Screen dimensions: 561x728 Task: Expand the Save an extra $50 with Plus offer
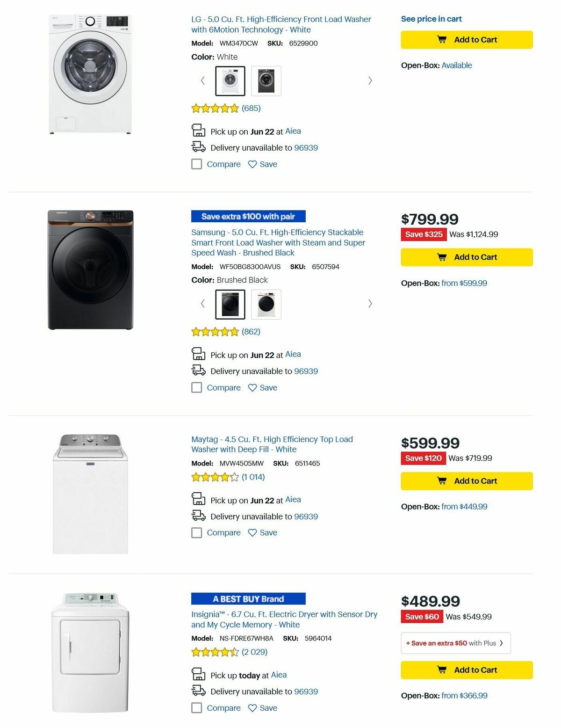coord(455,643)
